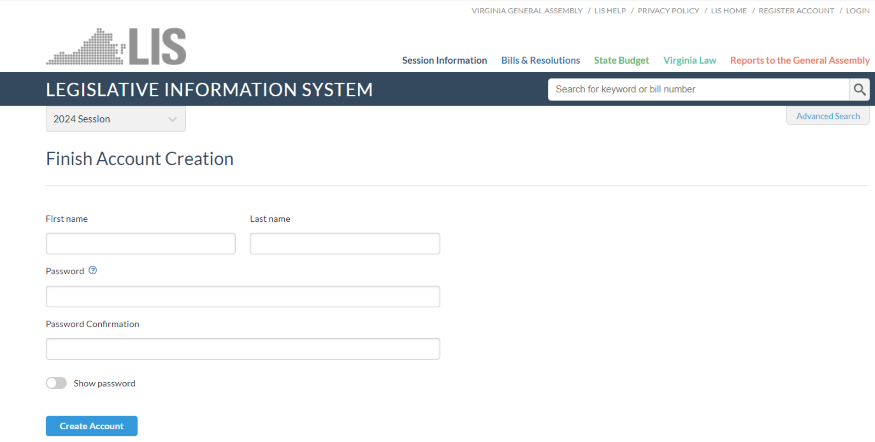Viewport: 875px width, 442px height.
Task: Click the Login link
Action: [x=857, y=10]
